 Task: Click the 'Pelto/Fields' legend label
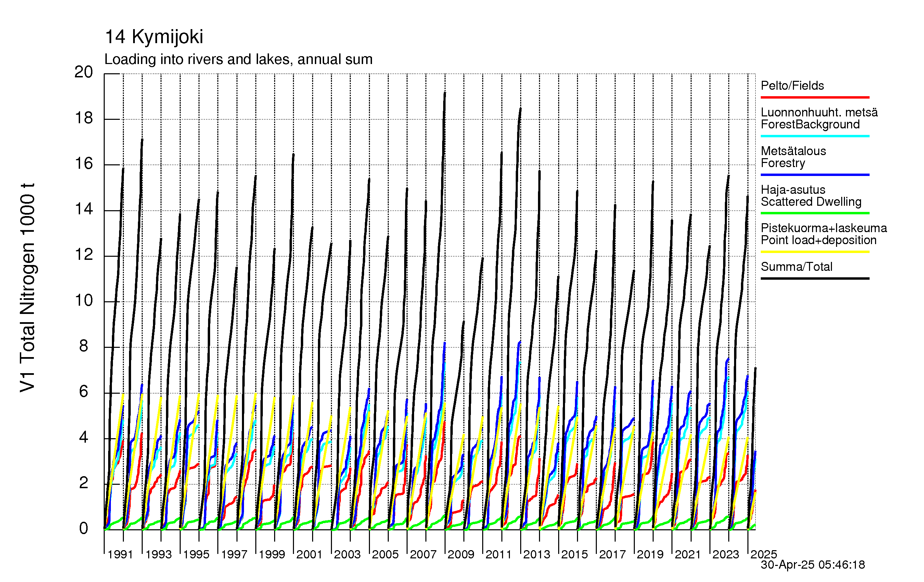click(x=792, y=86)
